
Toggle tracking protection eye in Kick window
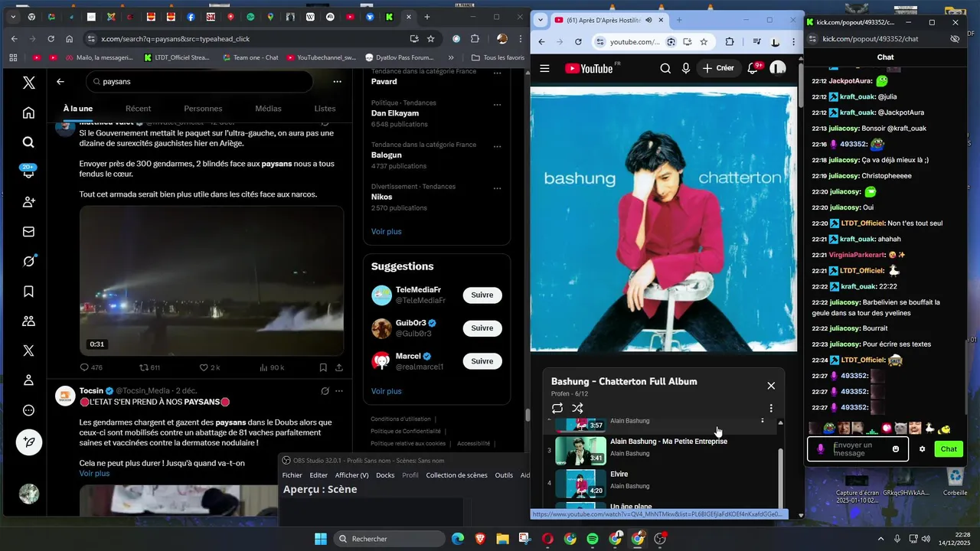(x=955, y=38)
